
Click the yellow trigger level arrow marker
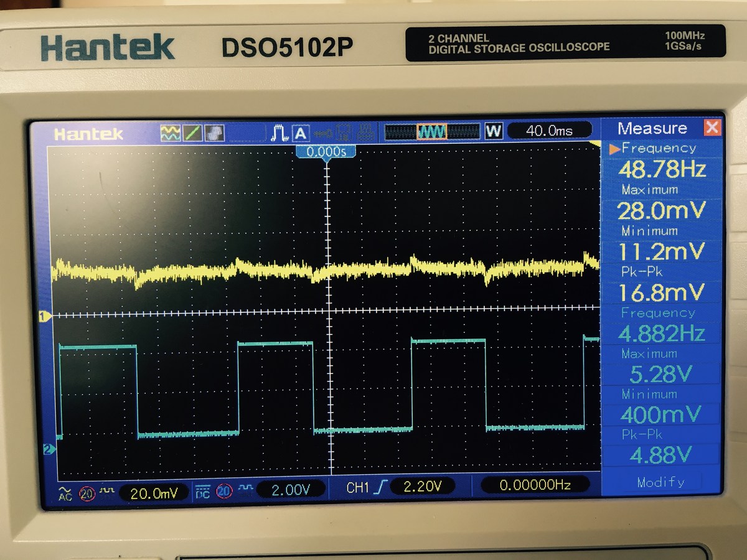pos(595,144)
